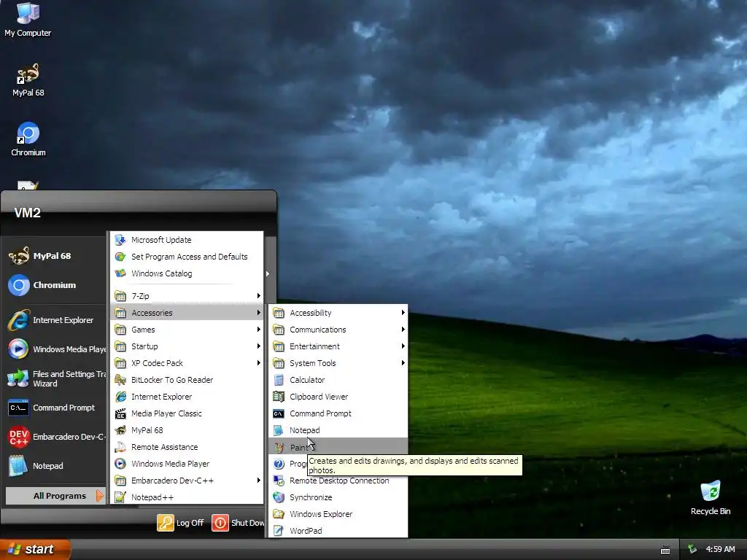Click the on-screen keyboard tray icon
Screen dimensions: 747x560
665,550
